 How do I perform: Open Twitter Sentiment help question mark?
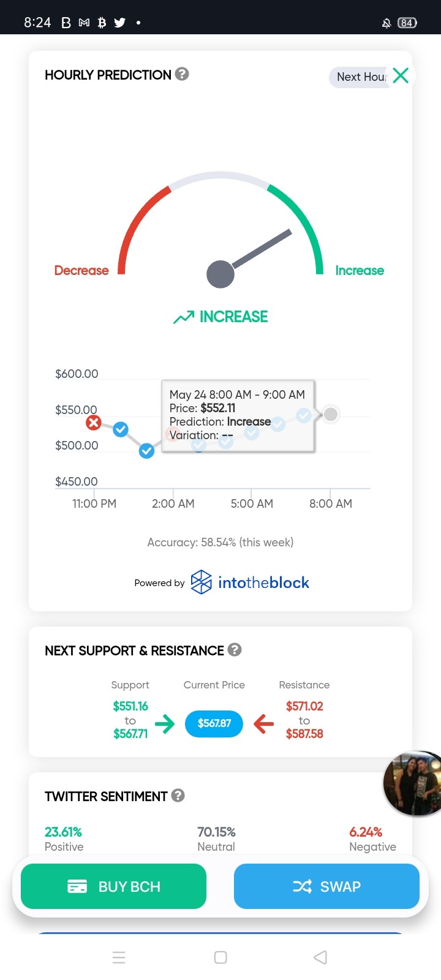tap(178, 795)
